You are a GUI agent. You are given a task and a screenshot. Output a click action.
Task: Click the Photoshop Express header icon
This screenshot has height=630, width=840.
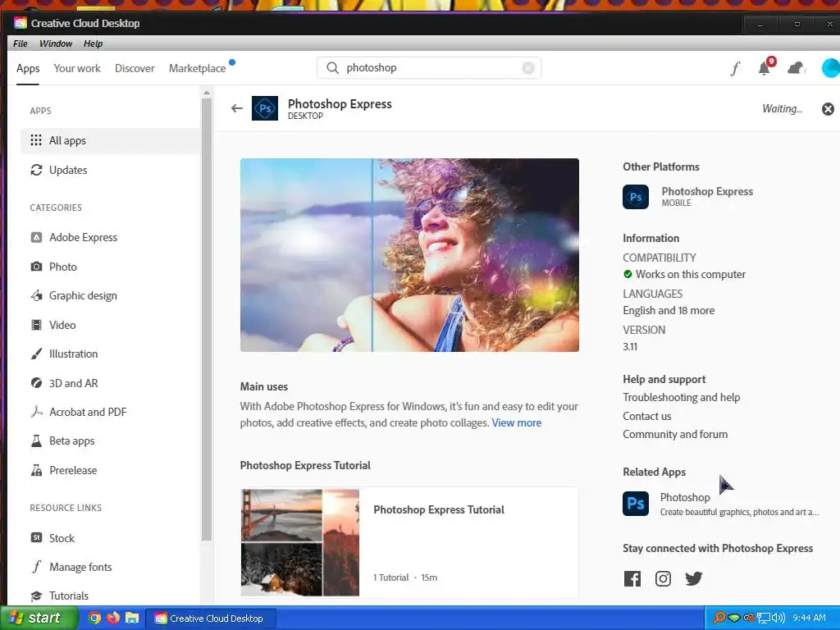(265, 108)
